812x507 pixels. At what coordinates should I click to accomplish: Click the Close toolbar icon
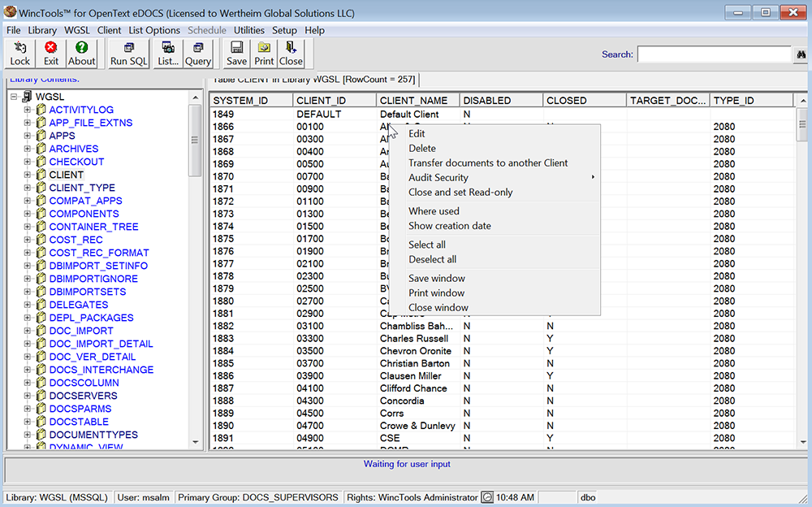click(291, 48)
